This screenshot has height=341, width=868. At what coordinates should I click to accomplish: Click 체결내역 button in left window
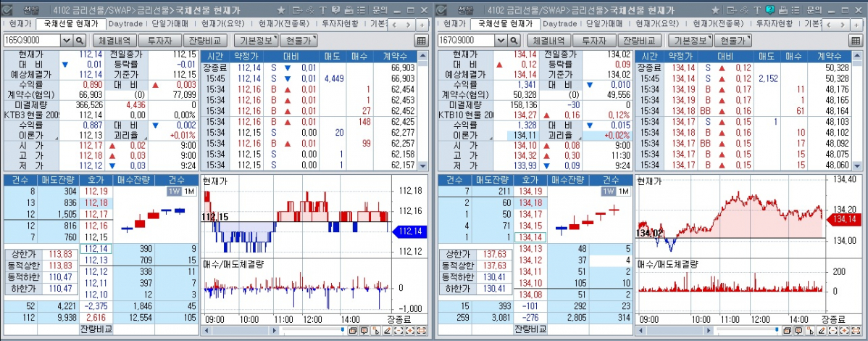pos(114,41)
